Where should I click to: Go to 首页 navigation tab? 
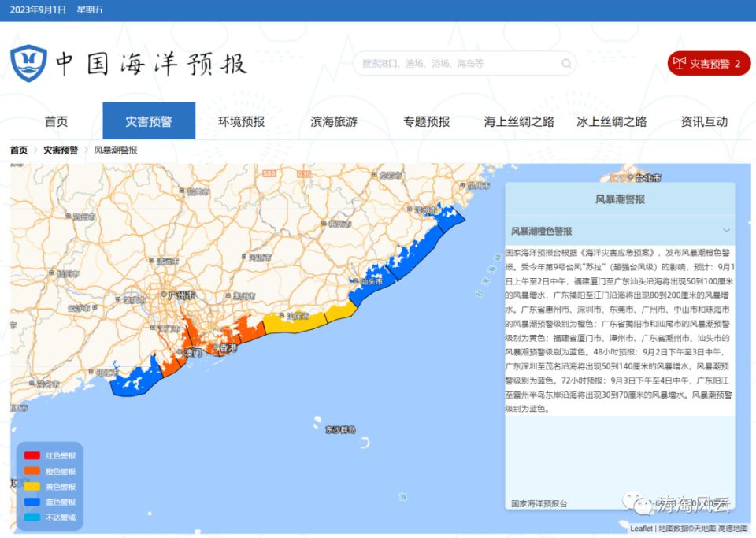[x=57, y=121]
